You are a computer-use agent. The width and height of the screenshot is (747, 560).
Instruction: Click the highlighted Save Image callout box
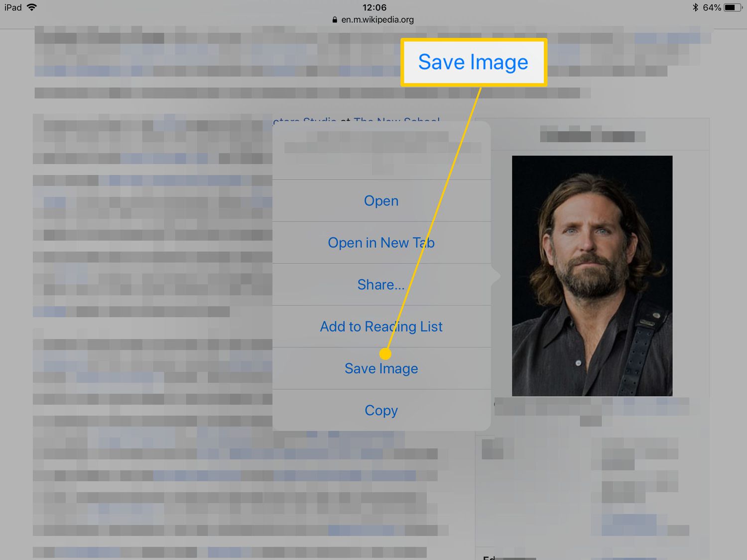tap(474, 62)
